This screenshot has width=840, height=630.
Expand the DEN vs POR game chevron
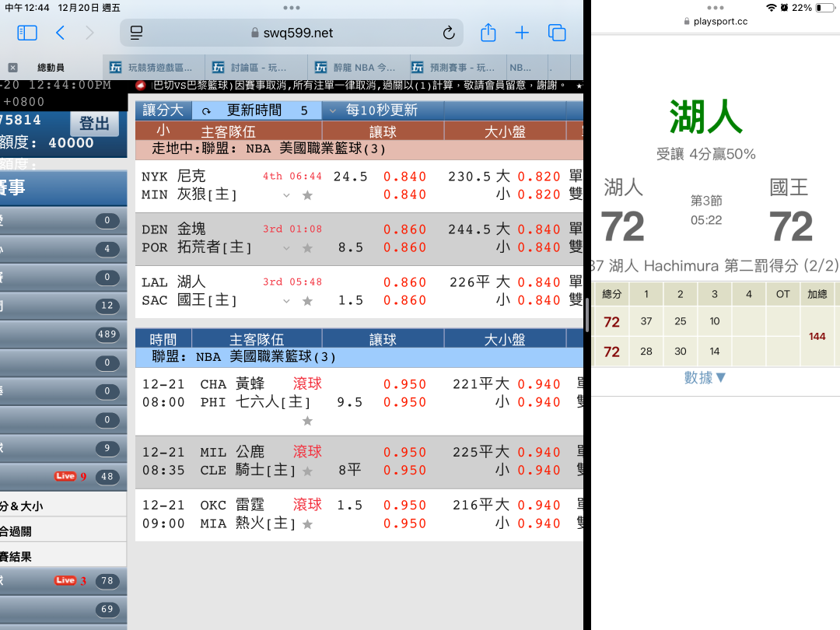[286, 248]
